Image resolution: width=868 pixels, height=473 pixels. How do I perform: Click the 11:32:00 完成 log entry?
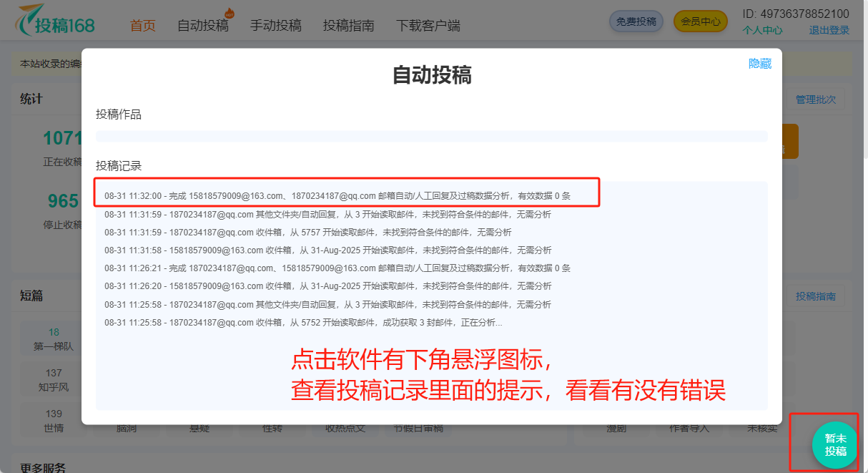pos(337,195)
